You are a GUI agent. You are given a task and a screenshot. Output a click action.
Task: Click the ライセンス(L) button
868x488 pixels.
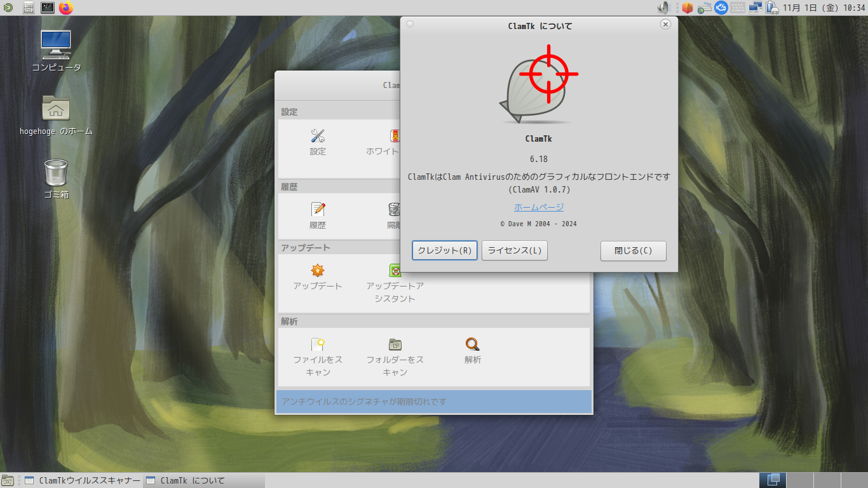click(515, 250)
